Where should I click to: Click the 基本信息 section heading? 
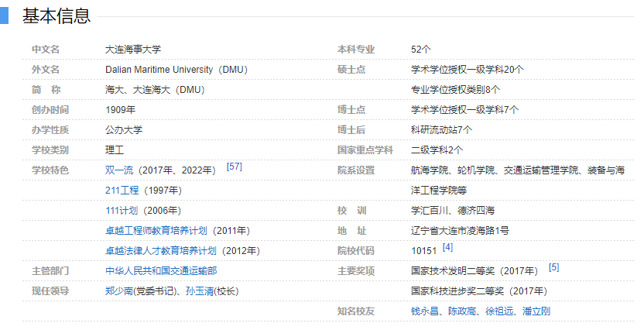56,15
